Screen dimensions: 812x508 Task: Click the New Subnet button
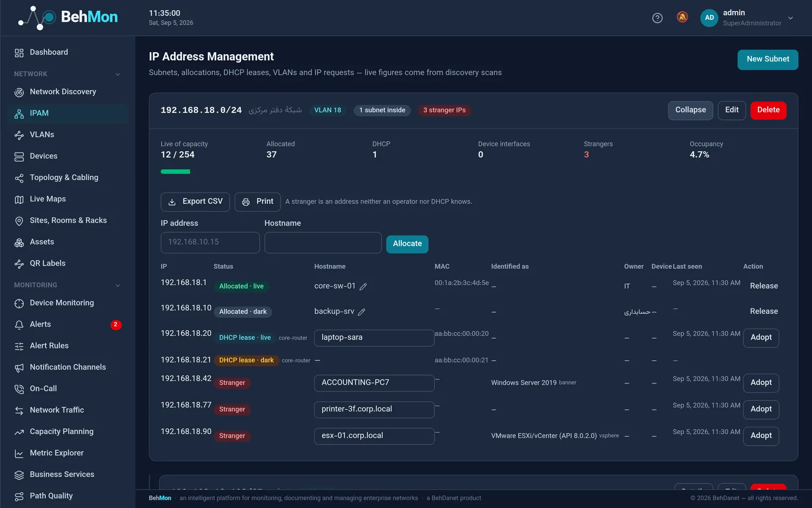click(767, 59)
